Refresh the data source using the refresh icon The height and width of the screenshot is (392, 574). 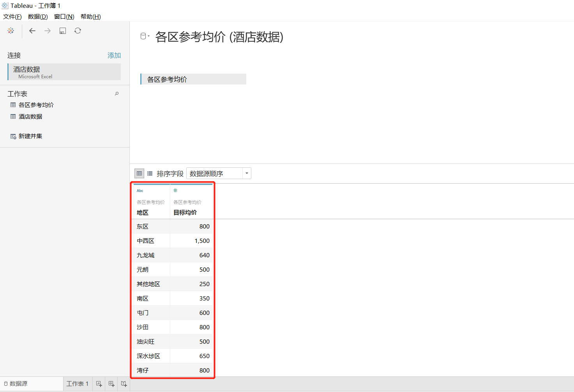[78, 31]
